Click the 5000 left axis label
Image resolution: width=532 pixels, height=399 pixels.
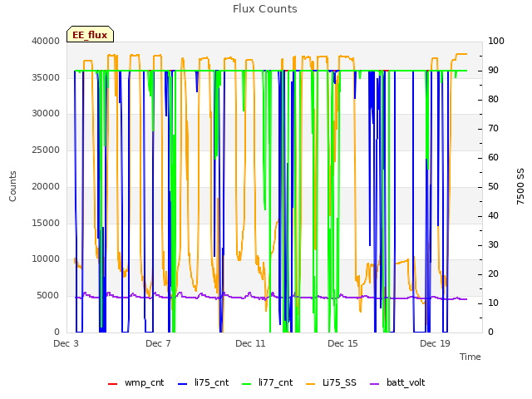tap(48, 296)
